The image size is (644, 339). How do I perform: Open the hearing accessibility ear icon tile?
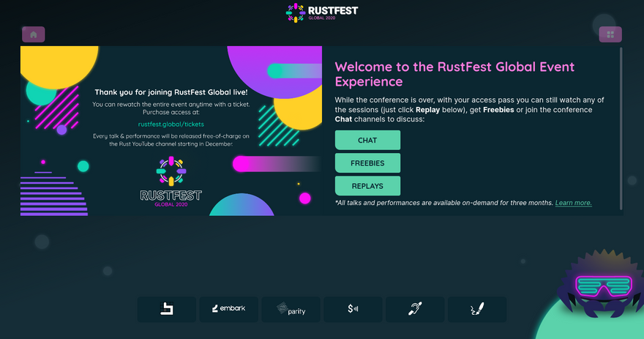[415, 309]
